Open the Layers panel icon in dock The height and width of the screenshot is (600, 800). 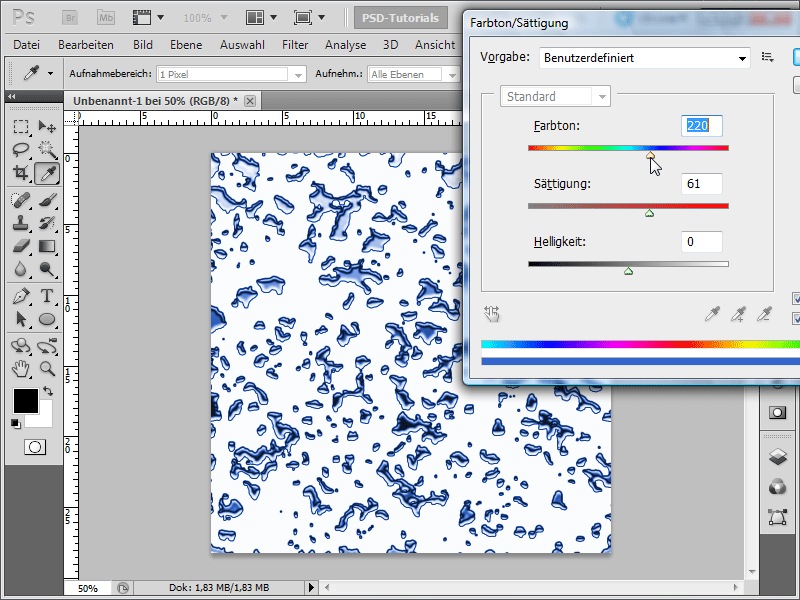(778, 456)
